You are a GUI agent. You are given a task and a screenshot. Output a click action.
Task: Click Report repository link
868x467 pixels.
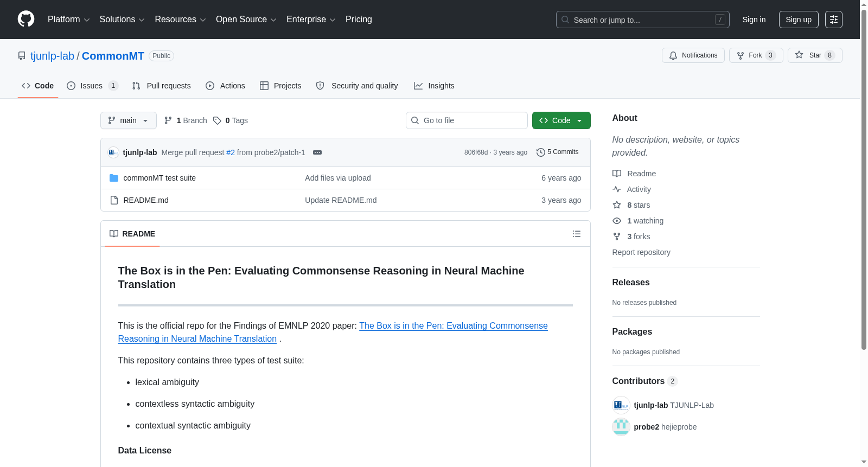pos(641,252)
